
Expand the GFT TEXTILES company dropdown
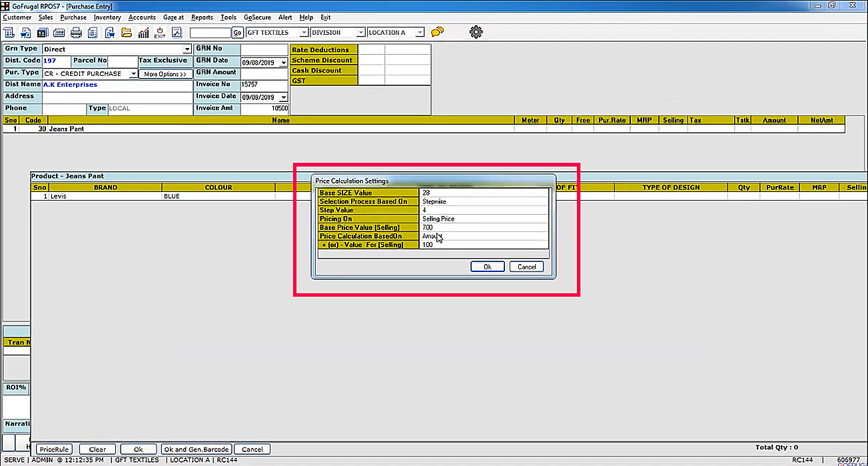[x=304, y=33]
